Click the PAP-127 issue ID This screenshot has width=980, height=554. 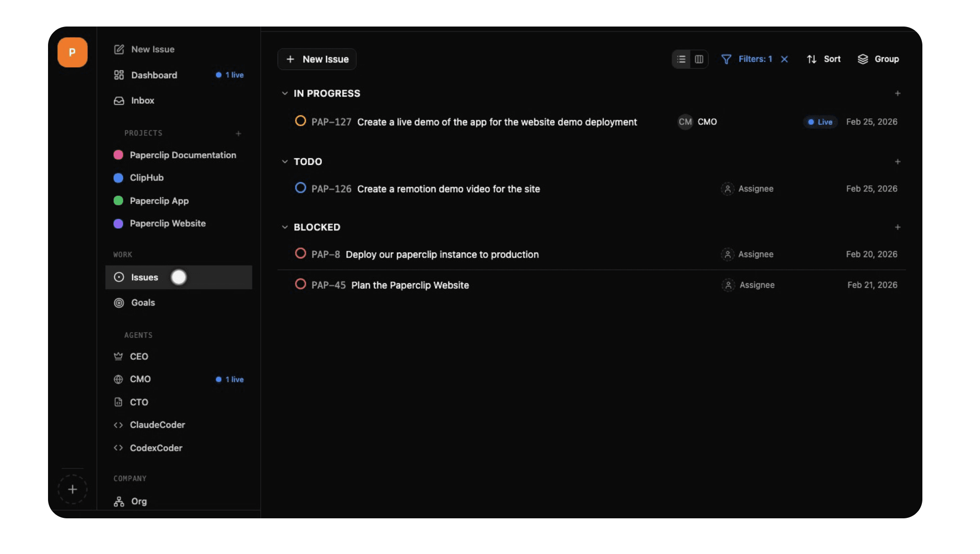click(331, 122)
